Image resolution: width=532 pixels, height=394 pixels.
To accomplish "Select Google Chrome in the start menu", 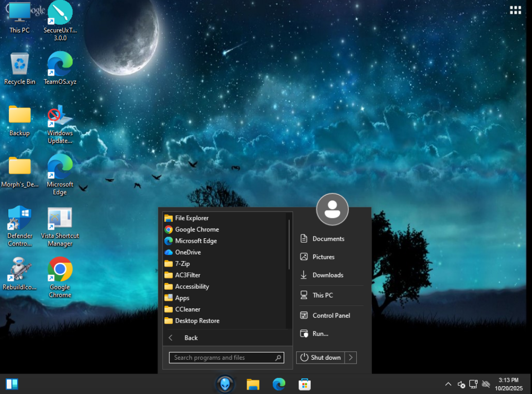I will pyautogui.click(x=197, y=230).
